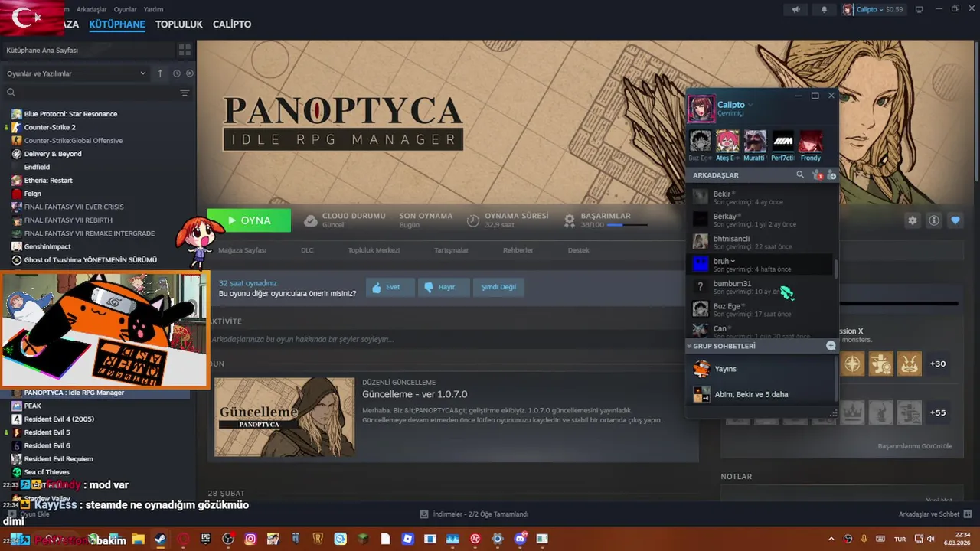Click the sort ascending arrow in library
980x551 pixels.
160,73
